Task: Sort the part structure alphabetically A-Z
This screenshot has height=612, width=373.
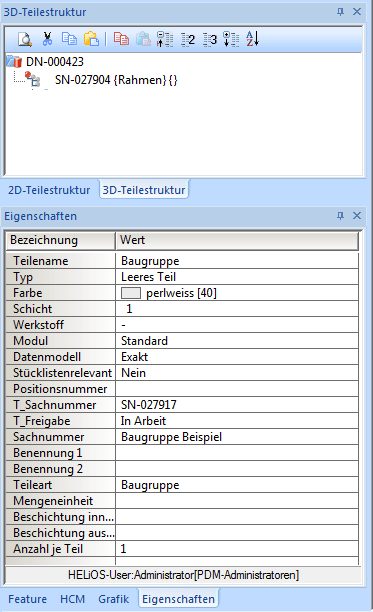Action: tap(252, 39)
